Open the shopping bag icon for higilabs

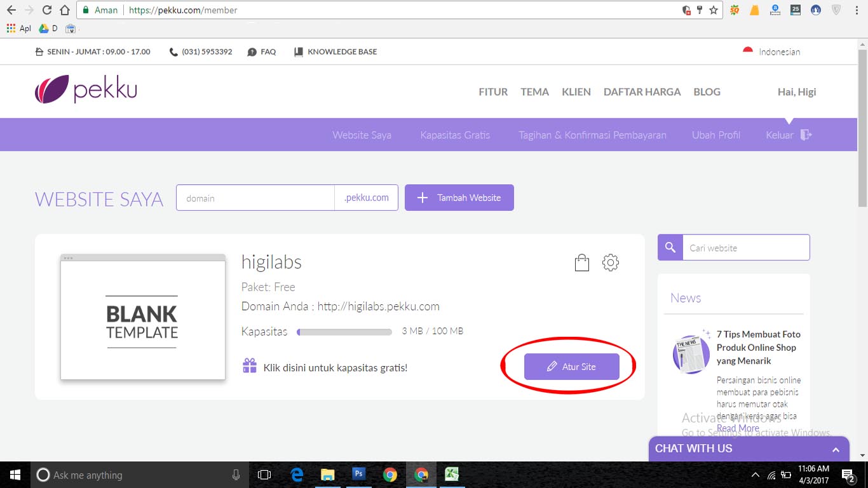coord(581,262)
